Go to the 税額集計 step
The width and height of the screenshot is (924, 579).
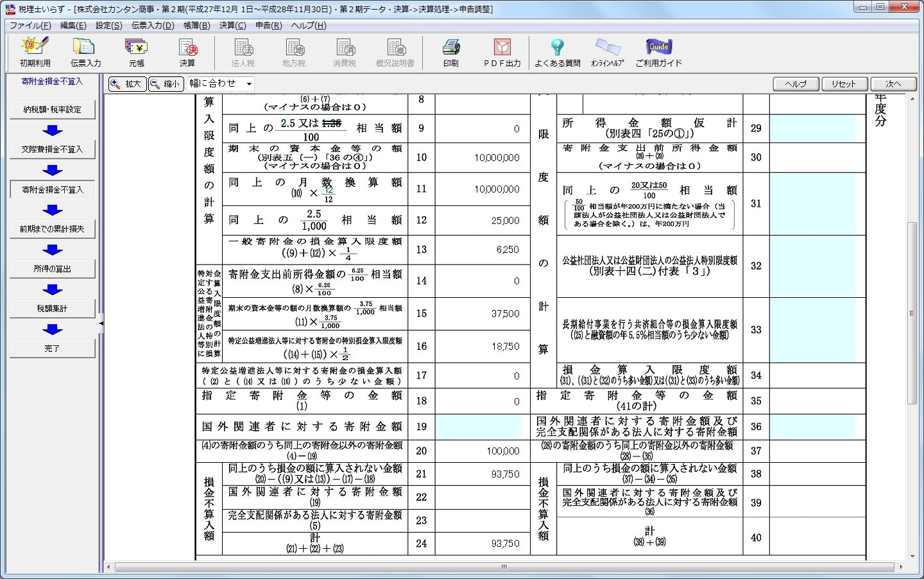(x=53, y=309)
